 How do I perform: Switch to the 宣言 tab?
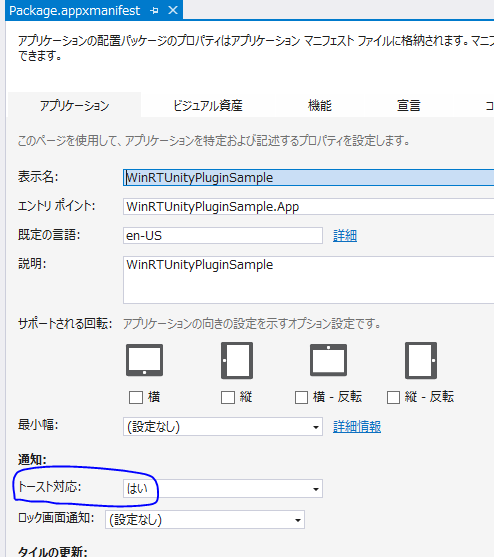coord(408,106)
